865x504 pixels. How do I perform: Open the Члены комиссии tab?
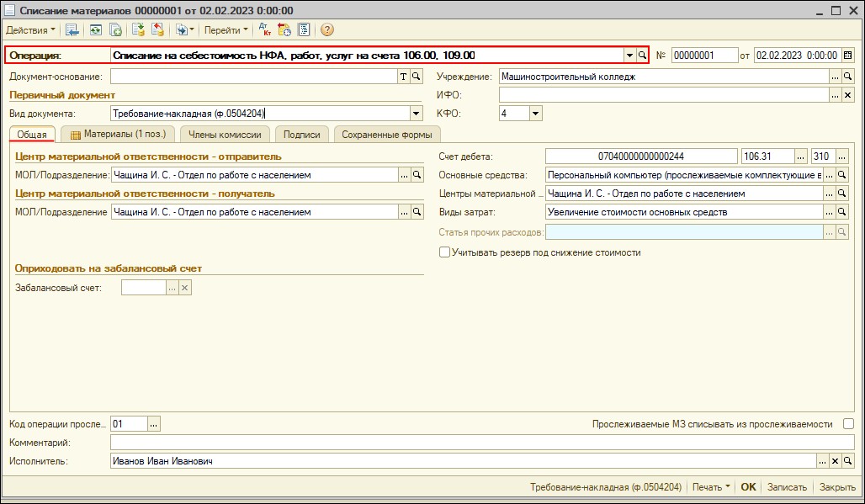pyautogui.click(x=225, y=135)
